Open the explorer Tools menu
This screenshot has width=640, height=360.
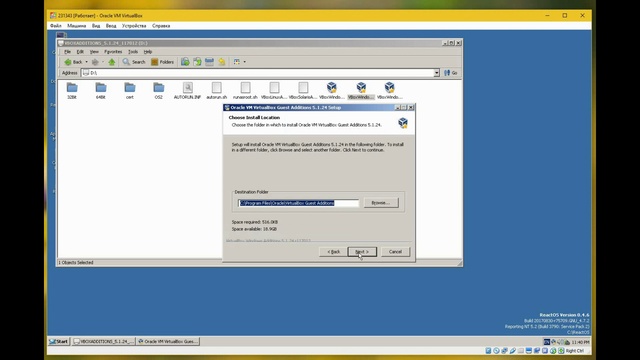pos(133,52)
